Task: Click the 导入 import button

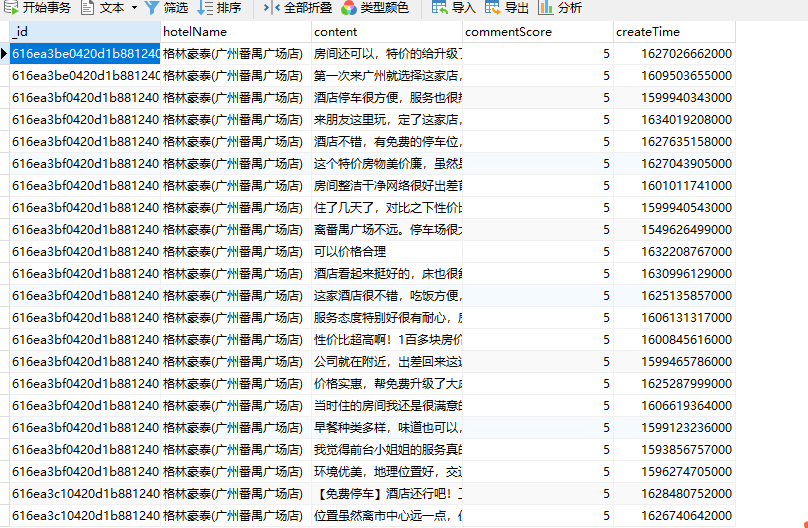Action: [453, 8]
